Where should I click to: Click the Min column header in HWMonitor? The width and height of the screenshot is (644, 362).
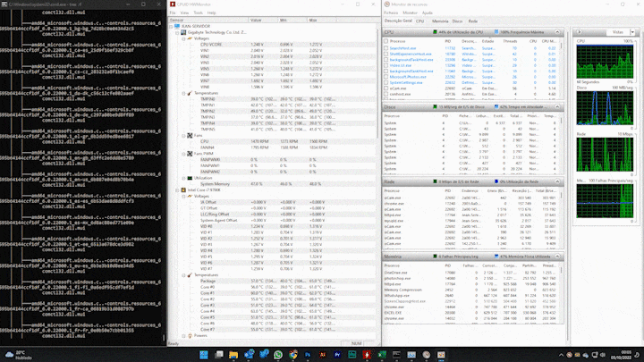292,20
